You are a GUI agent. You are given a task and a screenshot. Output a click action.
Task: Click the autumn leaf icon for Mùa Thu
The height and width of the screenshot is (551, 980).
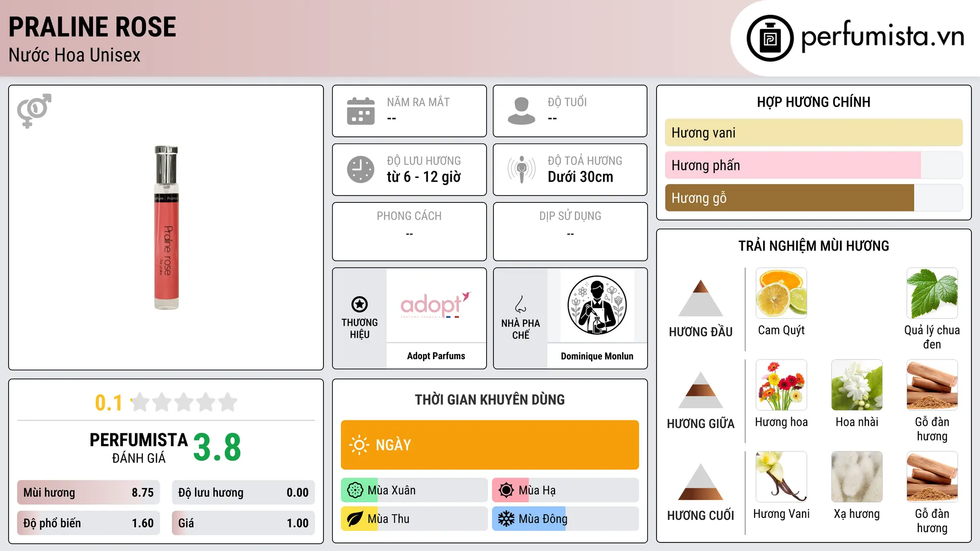355,519
